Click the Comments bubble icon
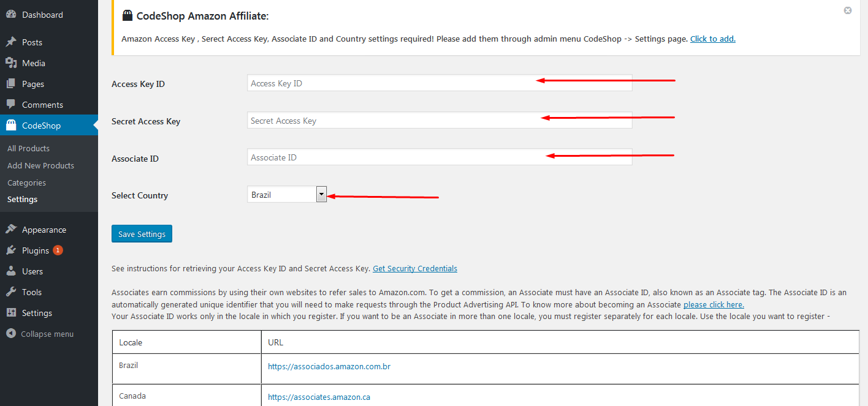This screenshot has height=406, width=868. [x=11, y=105]
